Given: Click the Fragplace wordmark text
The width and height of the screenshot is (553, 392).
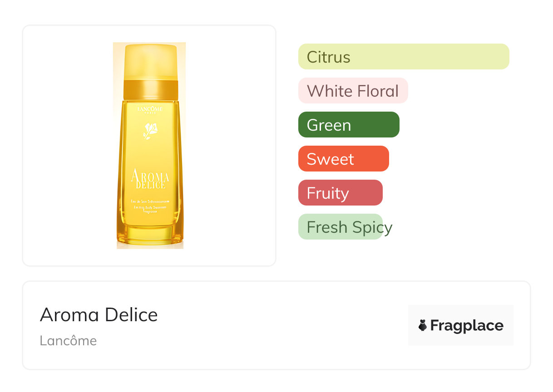Looking at the screenshot, I should pos(467,325).
